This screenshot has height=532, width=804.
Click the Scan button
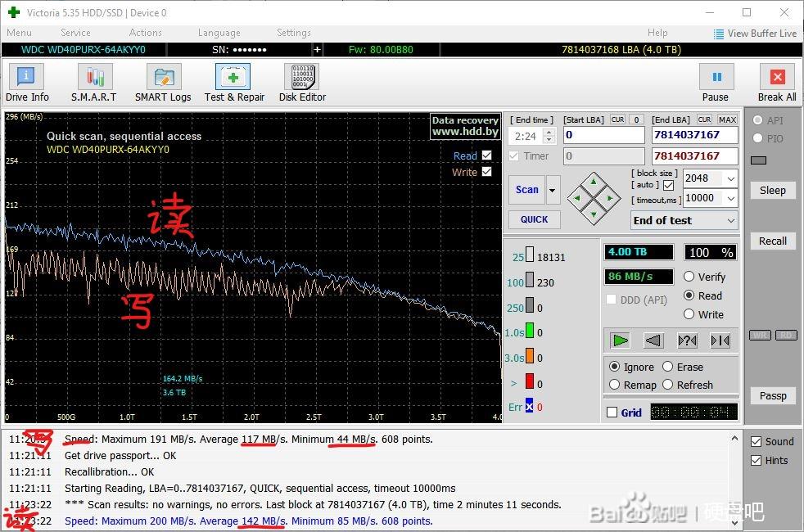pyautogui.click(x=527, y=190)
